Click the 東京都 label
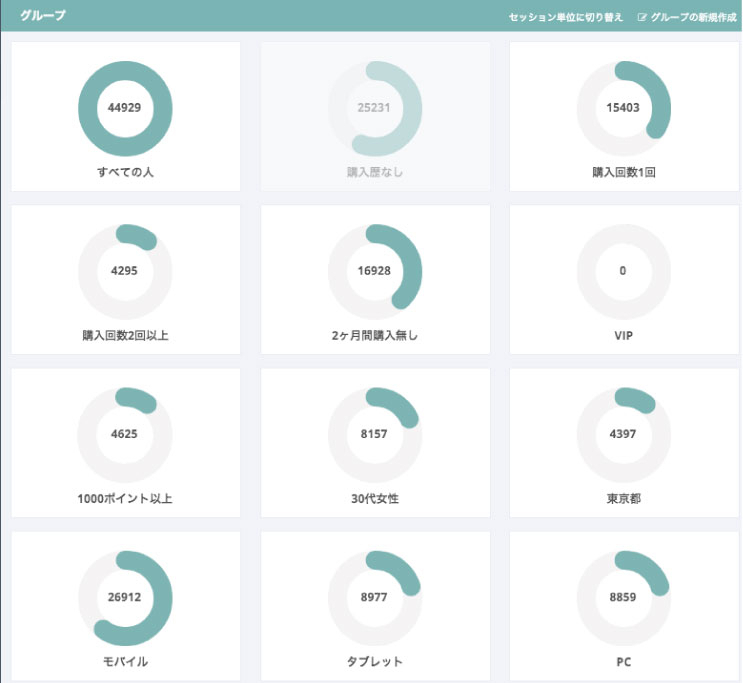The image size is (743, 683). coord(624,498)
